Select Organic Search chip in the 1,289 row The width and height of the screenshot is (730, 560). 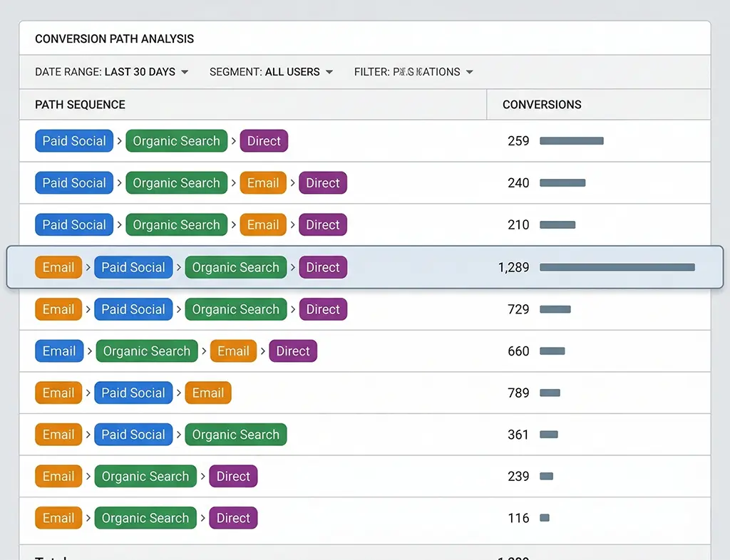coord(235,267)
